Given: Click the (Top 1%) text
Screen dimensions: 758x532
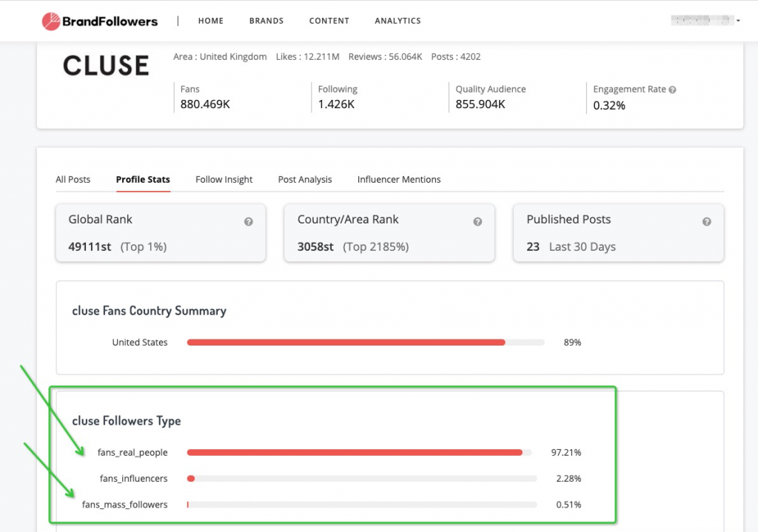Looking at the screenshot, I should (x=144, y=246).
